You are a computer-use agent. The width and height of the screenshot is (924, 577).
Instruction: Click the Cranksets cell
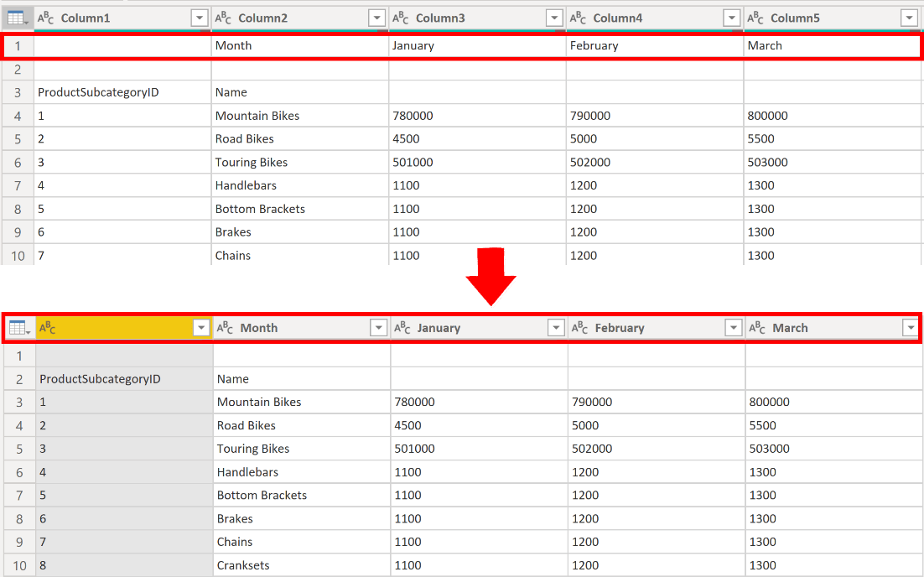(x=243, y=565)
